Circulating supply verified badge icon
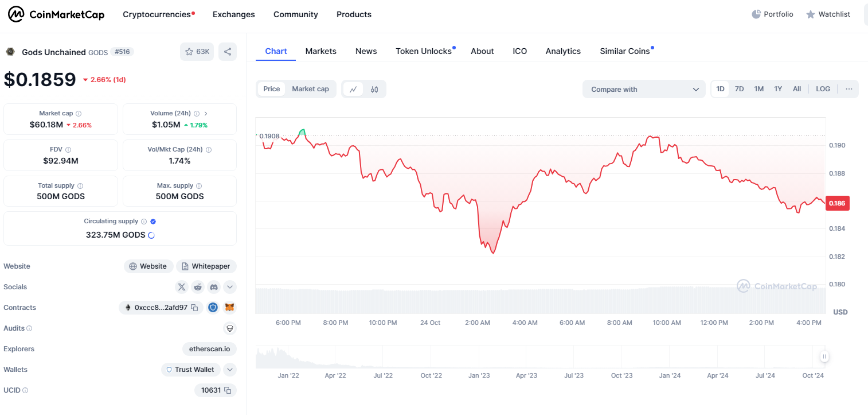The height and width of the screenshot is (415, 868). (x=153, y=222)
